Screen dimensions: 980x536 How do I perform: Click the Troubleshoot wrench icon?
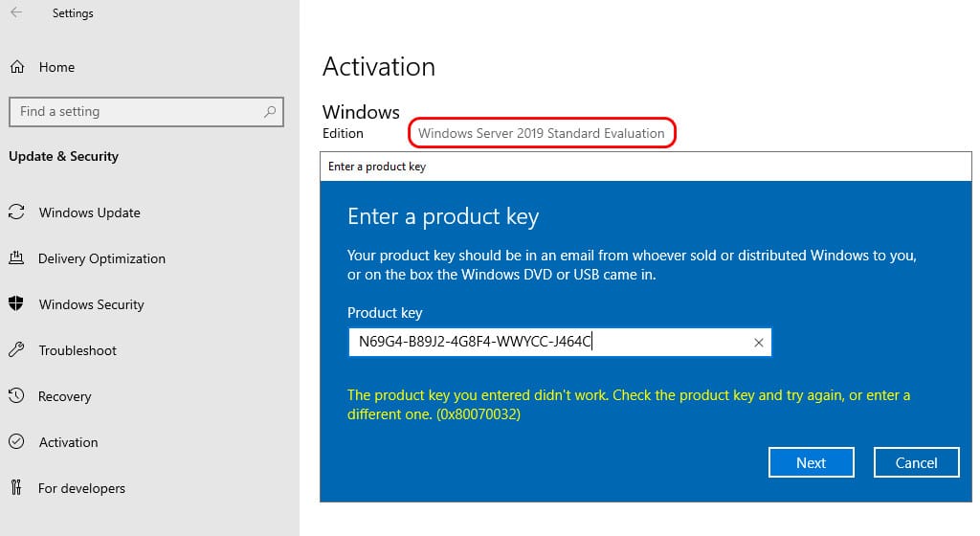coord(16,350)
